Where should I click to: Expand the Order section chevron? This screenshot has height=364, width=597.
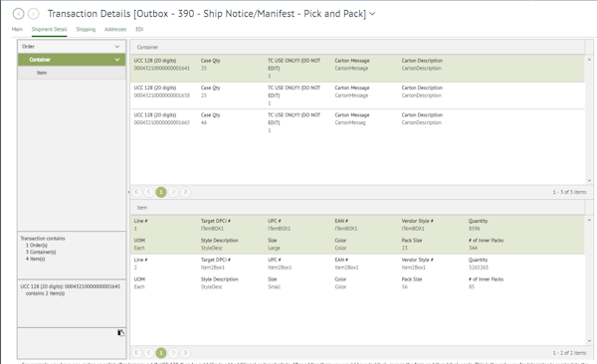tap(116, 47)
